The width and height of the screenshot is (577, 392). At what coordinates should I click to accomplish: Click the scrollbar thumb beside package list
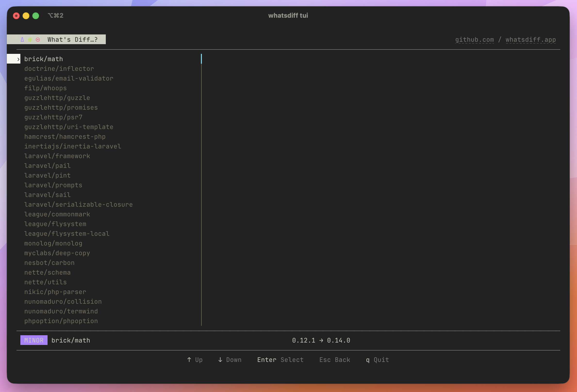coord(201,59)
